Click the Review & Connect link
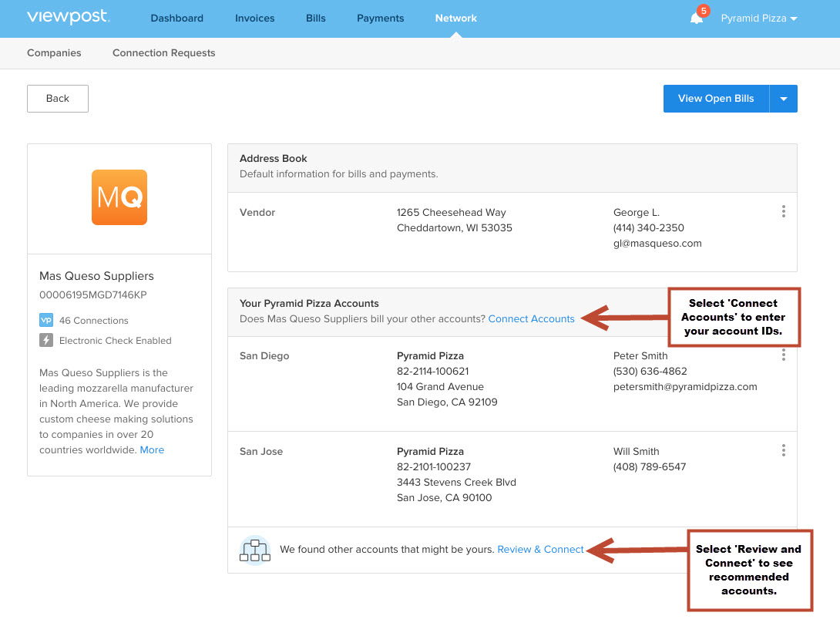Image resolution: width=840 pixels, height=626 pixels. click(x=540, y=550)
